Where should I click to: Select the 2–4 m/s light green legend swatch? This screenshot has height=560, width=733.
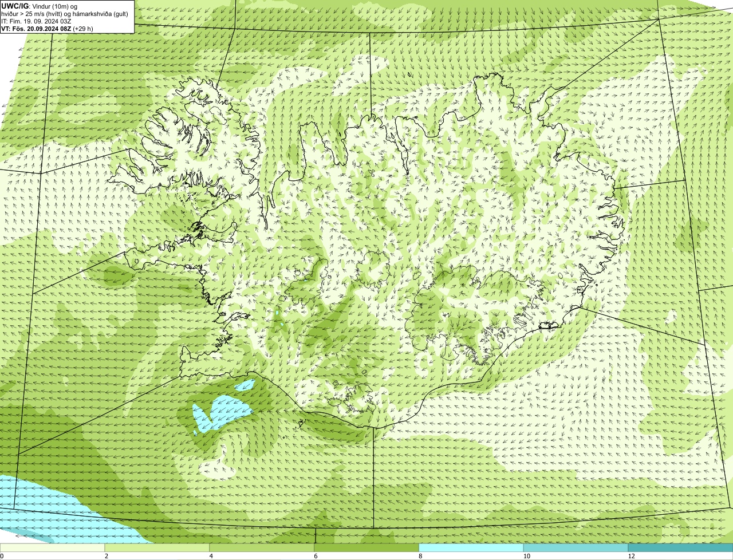(157, 548)
